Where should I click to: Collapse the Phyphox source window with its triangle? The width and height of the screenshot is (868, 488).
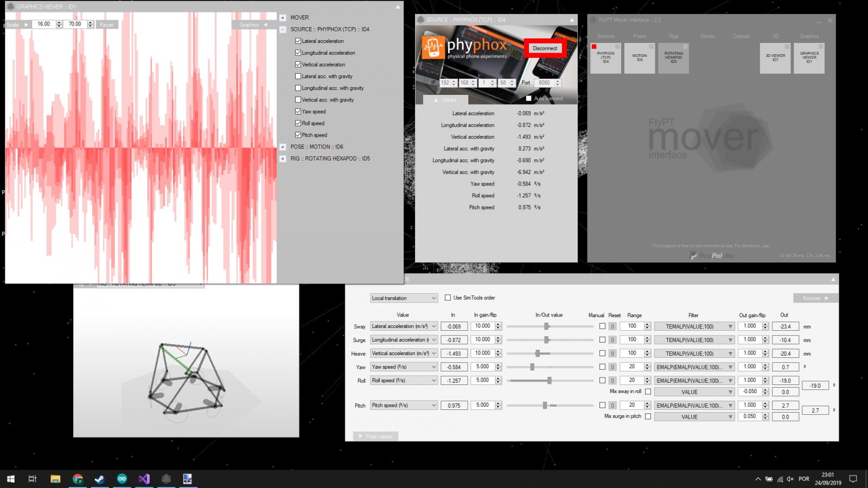pos(572,20)
